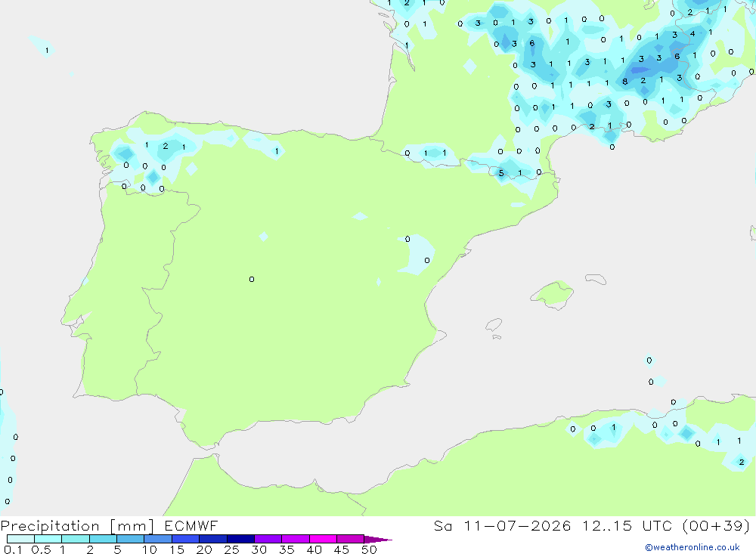The width and height of the screenshot is (756, 554).
Task: Select the 2–5 mm legend color swatch
Action: (x=103, y=539)
